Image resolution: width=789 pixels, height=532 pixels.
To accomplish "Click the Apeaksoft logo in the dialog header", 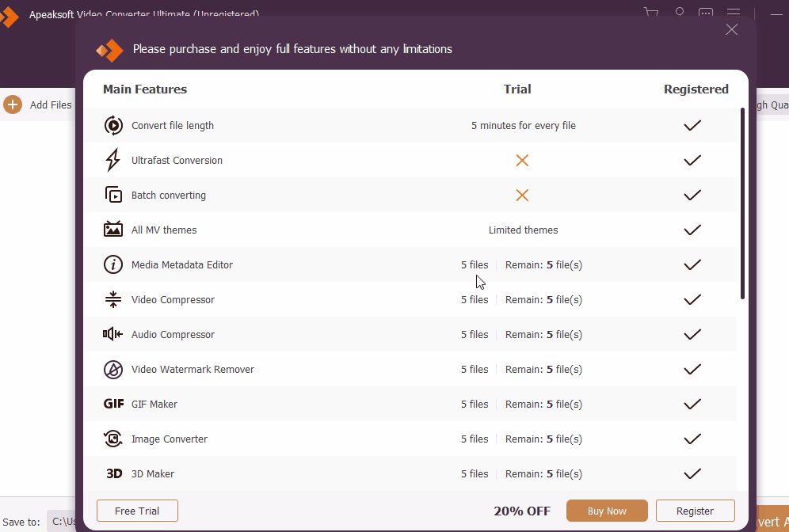I will click(x=109, y=50).
